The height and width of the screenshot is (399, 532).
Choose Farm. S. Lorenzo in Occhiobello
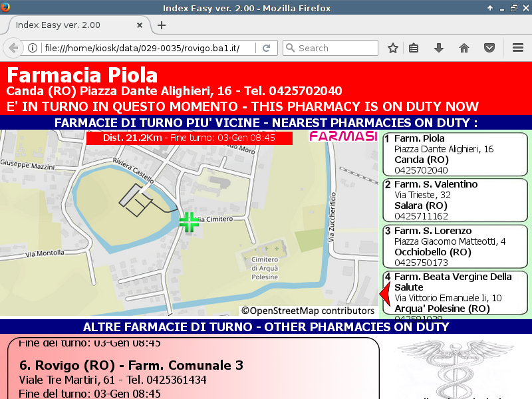pos(455,247)
